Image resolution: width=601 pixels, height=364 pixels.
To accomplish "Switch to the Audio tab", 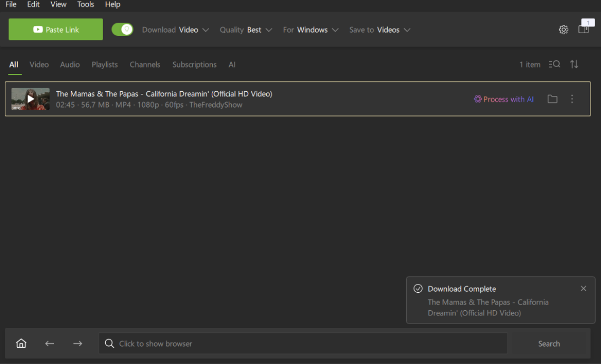I will pos(70,65).
